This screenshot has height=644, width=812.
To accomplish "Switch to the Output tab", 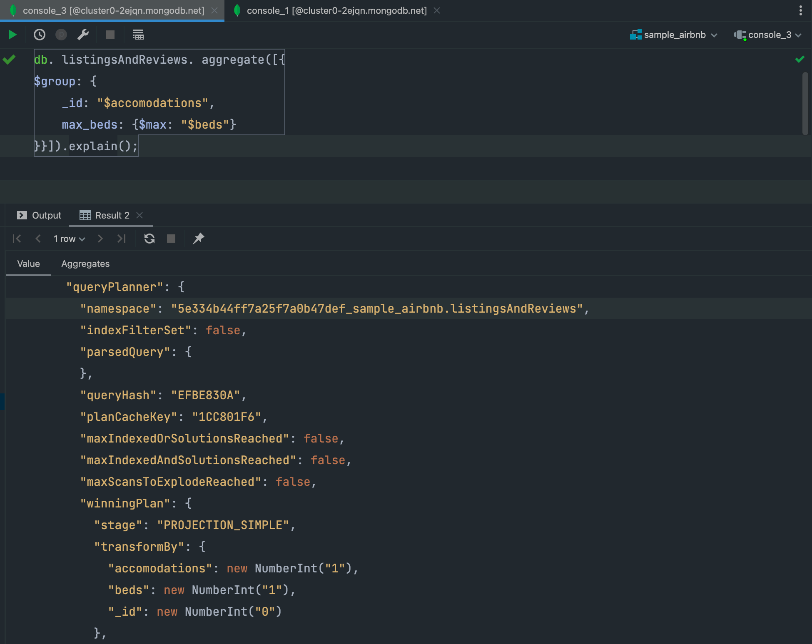I will [x=46, y=215].
